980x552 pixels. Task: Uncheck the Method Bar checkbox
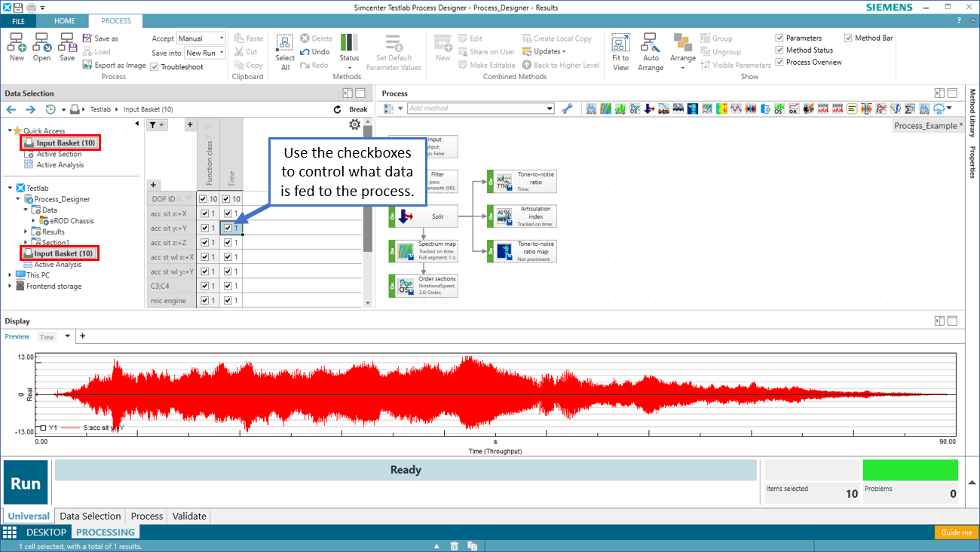coord(848,38)
